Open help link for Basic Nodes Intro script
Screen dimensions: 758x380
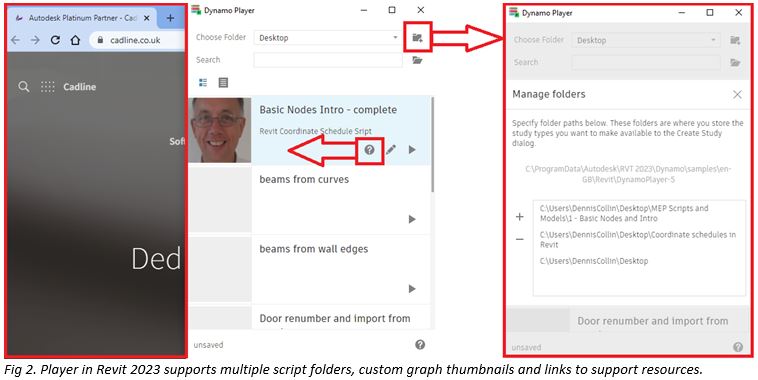click(369, 149)
